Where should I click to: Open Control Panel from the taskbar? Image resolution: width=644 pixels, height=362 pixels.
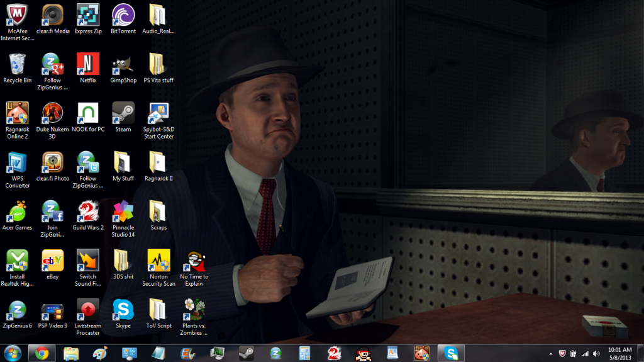coord(130,353)
